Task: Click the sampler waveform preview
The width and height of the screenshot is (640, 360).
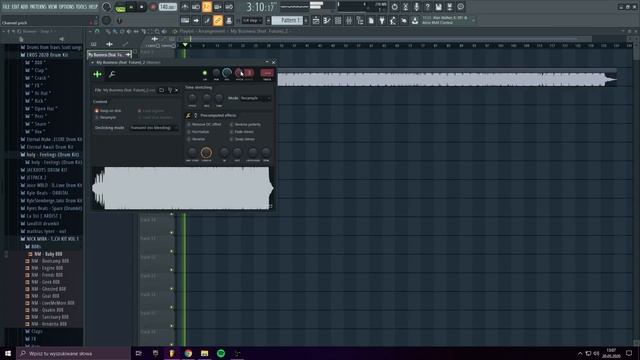Action: click(182, 189)
